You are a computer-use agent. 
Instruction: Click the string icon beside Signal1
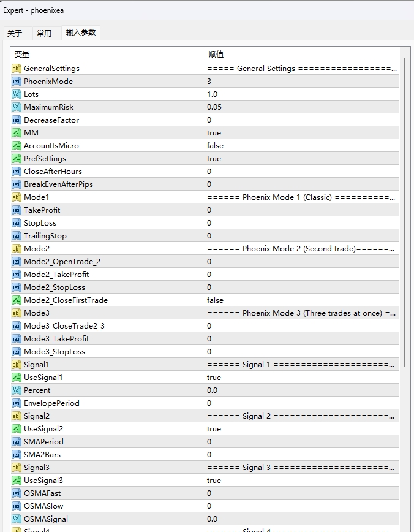point(17,365)
